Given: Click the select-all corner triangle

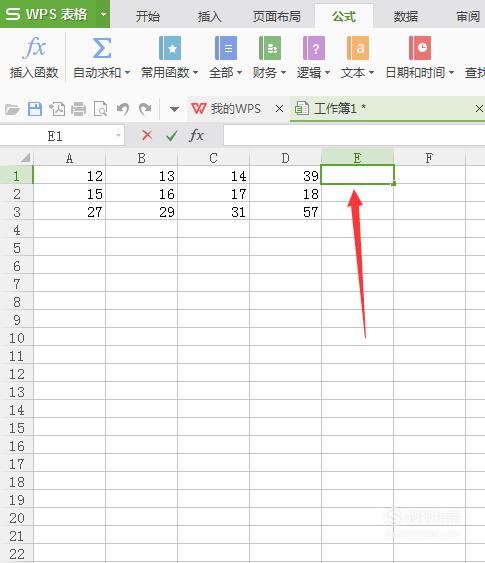Looking at the screenshot, I should point(25,158).
